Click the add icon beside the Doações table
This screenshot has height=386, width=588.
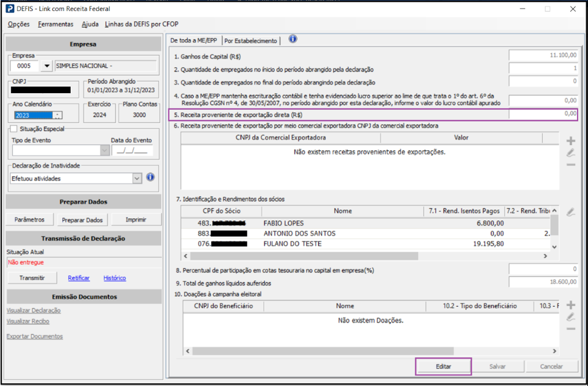(571, 305)
